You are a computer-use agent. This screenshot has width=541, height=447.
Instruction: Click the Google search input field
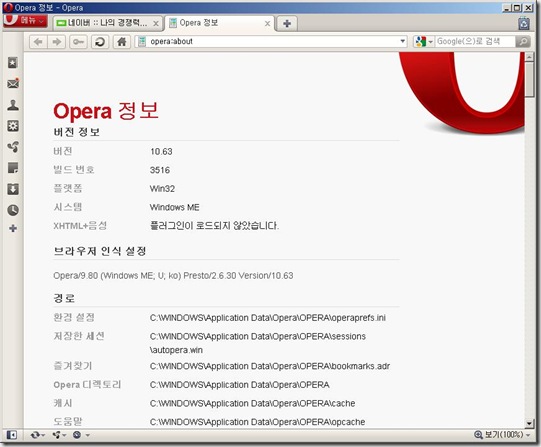point(475,42)
